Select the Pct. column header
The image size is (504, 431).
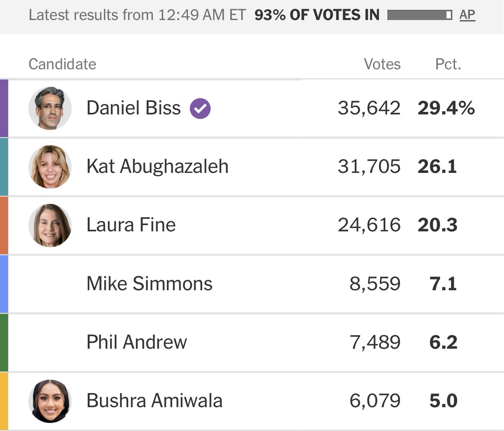448,64
